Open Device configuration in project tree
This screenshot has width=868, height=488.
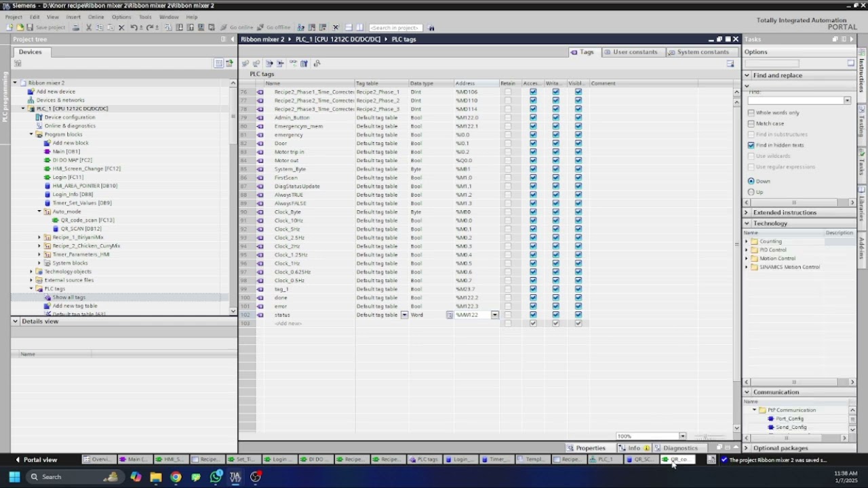click(x=70, y=117)
